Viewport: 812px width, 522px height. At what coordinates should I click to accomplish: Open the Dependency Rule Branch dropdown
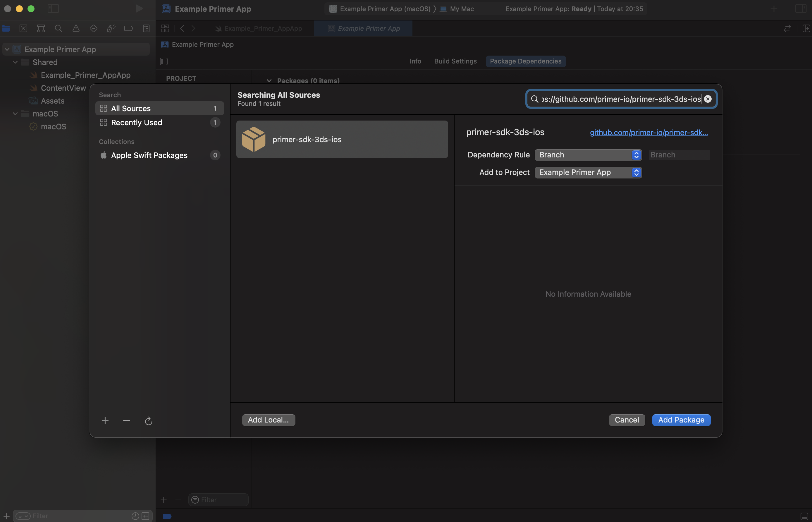click(x=588, y=155)
